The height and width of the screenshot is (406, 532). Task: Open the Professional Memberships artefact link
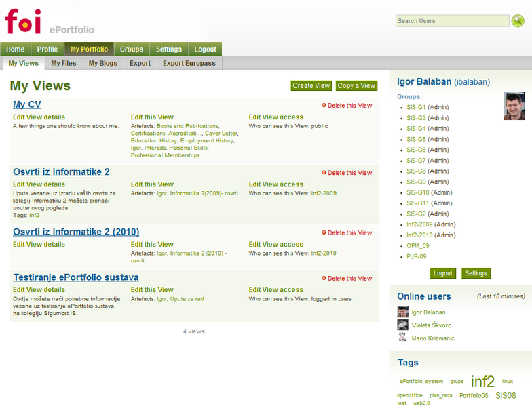click(166, 155)
